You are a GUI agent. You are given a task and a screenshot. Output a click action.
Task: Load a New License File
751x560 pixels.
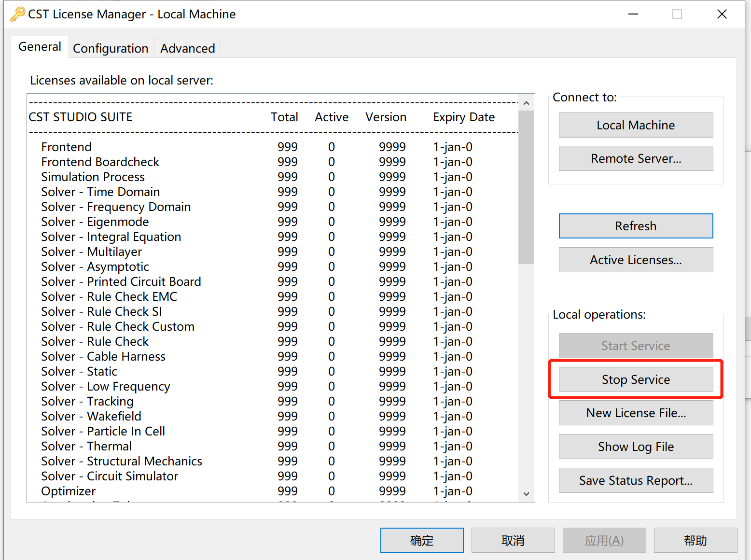pyautogui.click(x=635, y=413)
